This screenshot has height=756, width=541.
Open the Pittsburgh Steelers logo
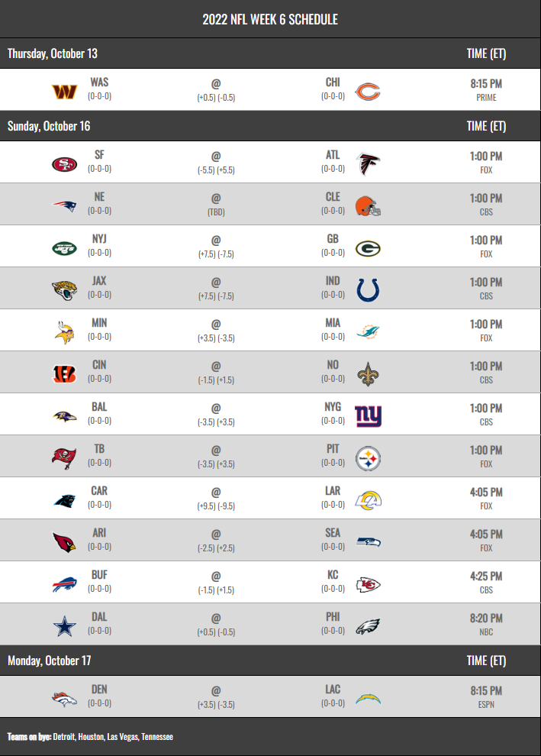(x=368, y=458)
